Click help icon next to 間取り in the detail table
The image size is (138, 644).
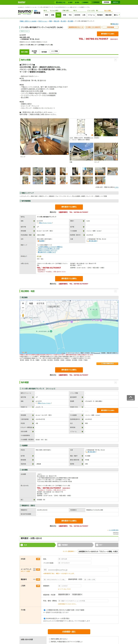pos(84,221)
